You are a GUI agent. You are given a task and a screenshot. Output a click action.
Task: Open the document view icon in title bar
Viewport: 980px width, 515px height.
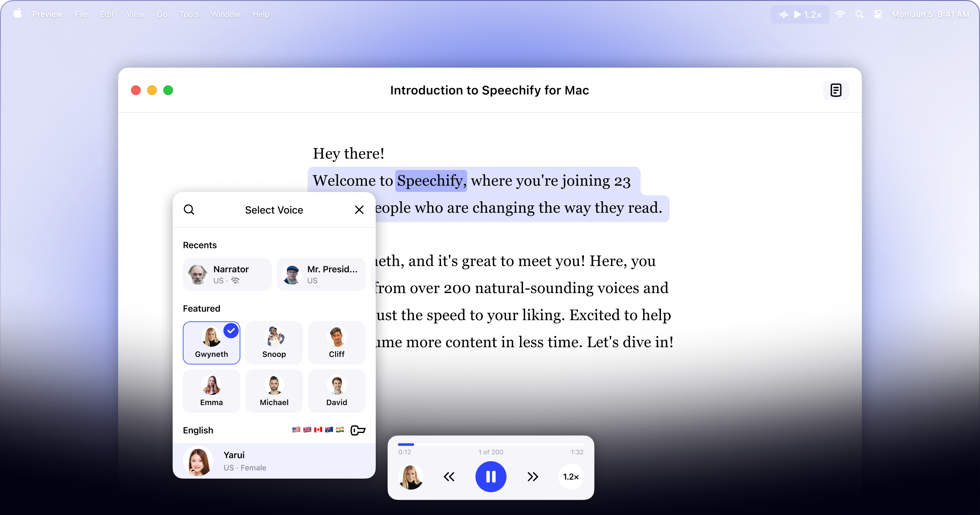pyautogui.click(x=836, y=90)
